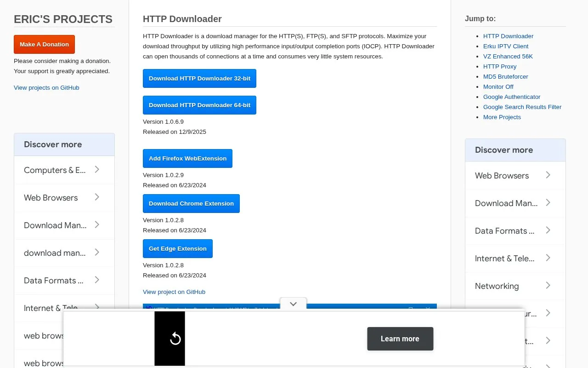Screen dimensions: 588x368
Task: Click the More Projects link
Action: [x=502, y=117]
